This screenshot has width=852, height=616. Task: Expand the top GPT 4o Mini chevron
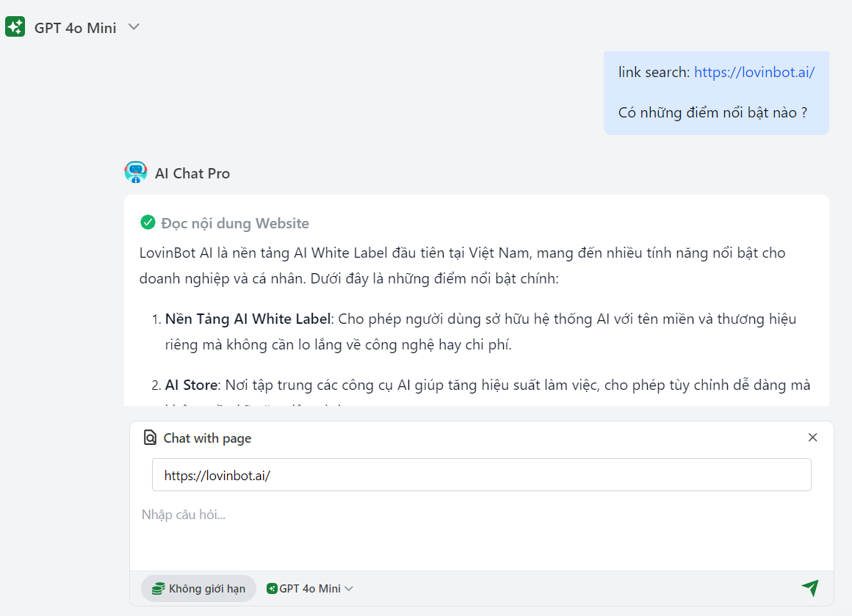[134, 27]
